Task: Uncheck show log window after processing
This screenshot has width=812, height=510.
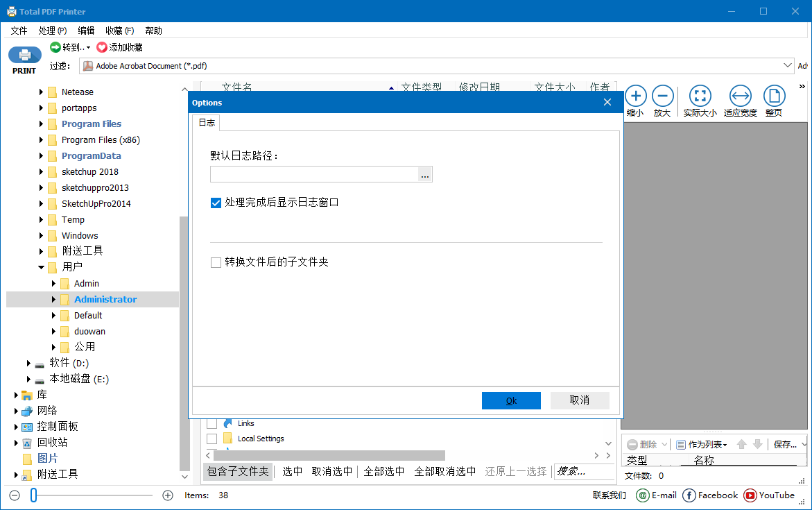Action: coord(216,203)
